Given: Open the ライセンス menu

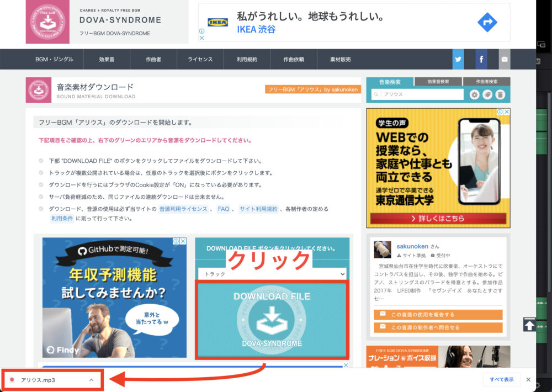Looking at the screenshot, I should click(200, 59).
